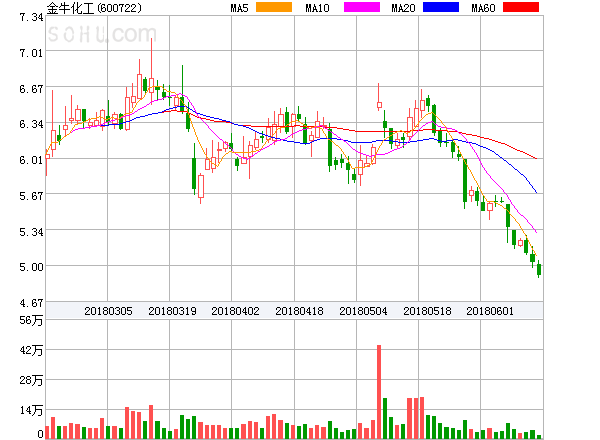
Task: Click the tallest red volume bar near 42万
Action: pyautogui.click(x=379, y=392)
